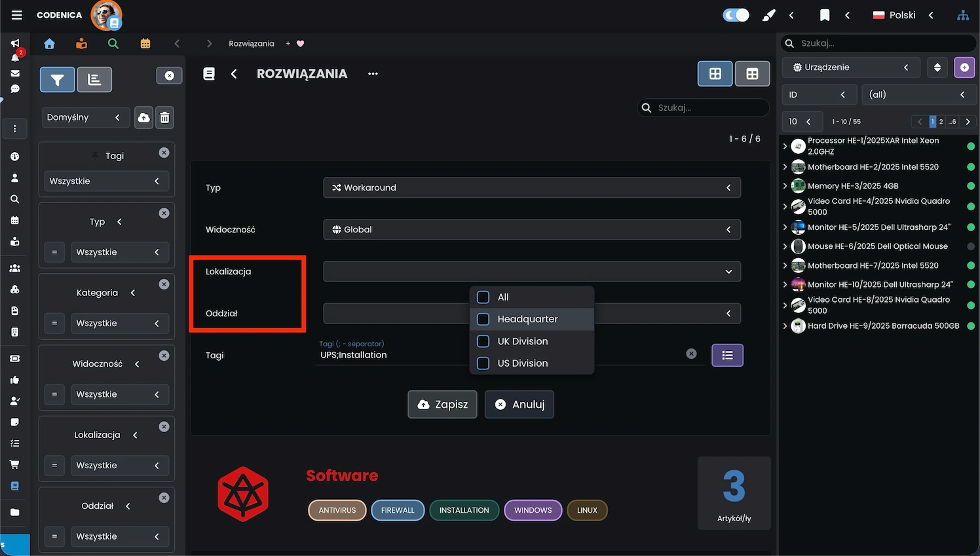
Task: Check the Headquarter checkbox
Action: coord(483,320)
